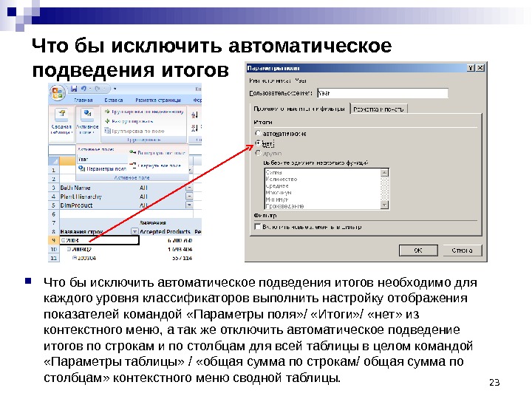Screen dimensions: 532x399
Task: Click Группировка по полю command
Action: click(x=134, y=131)
